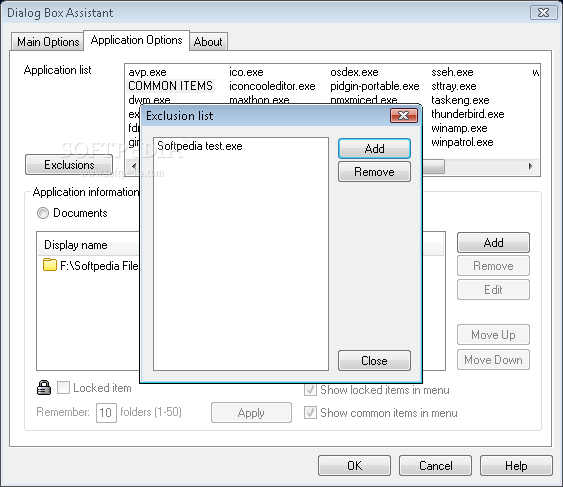The image size is (563, 487).
Task: Toggle Show locked items in menu checkbox
Action: coord(310,390)
